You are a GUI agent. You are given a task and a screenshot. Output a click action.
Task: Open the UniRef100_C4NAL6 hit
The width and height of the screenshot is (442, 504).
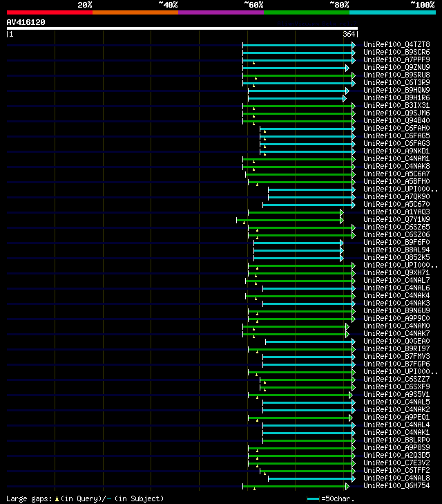(396, 288)
